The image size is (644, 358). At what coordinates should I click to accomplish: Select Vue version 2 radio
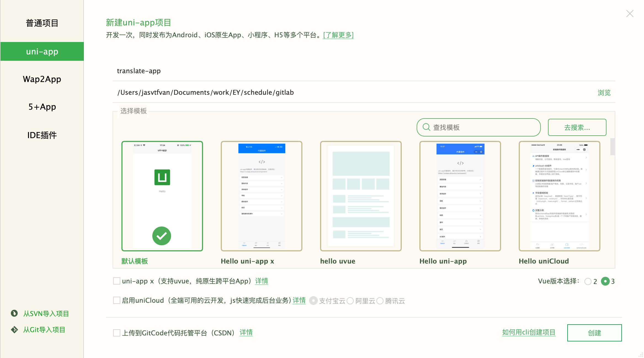(x=588, y=281)
